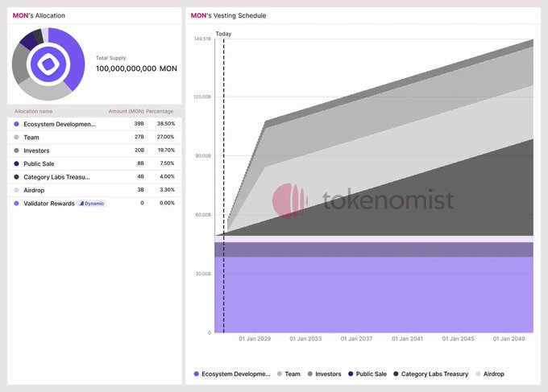Click the 38.50% percentage value
The height and width of the screenshot is (392, 548).
click(x=166, y=124)
